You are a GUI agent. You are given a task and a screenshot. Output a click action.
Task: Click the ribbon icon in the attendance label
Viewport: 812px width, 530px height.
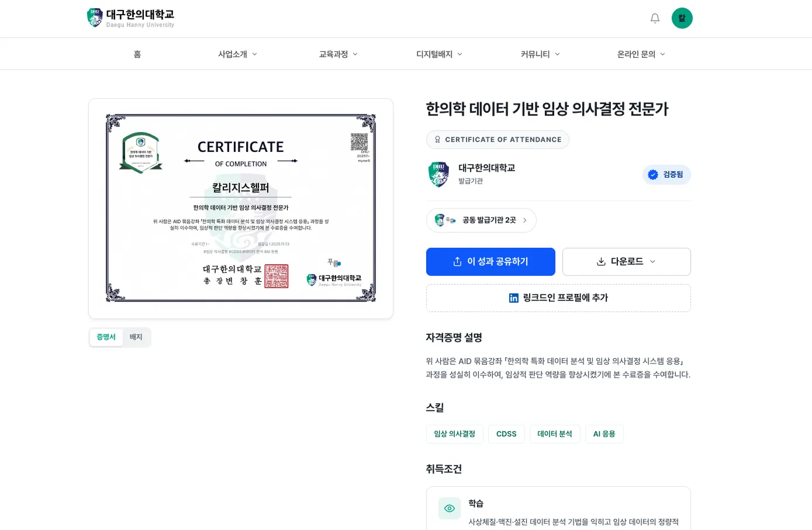pos(437,140)
